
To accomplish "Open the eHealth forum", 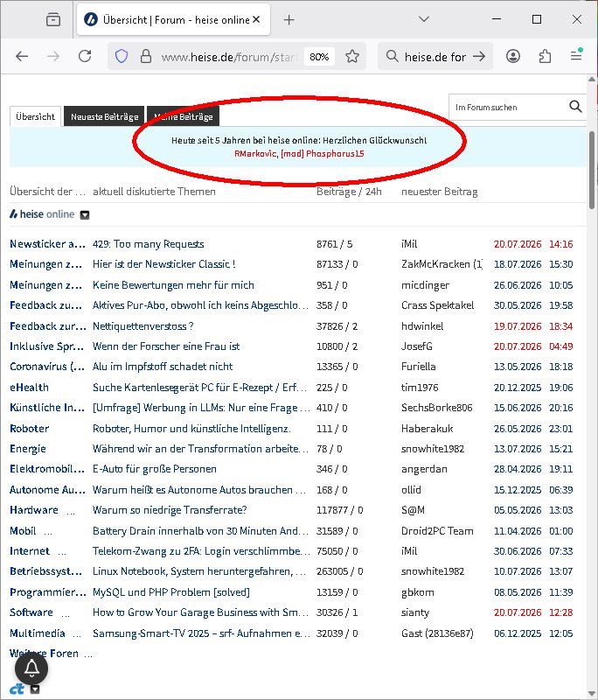I will click(30, 388).
